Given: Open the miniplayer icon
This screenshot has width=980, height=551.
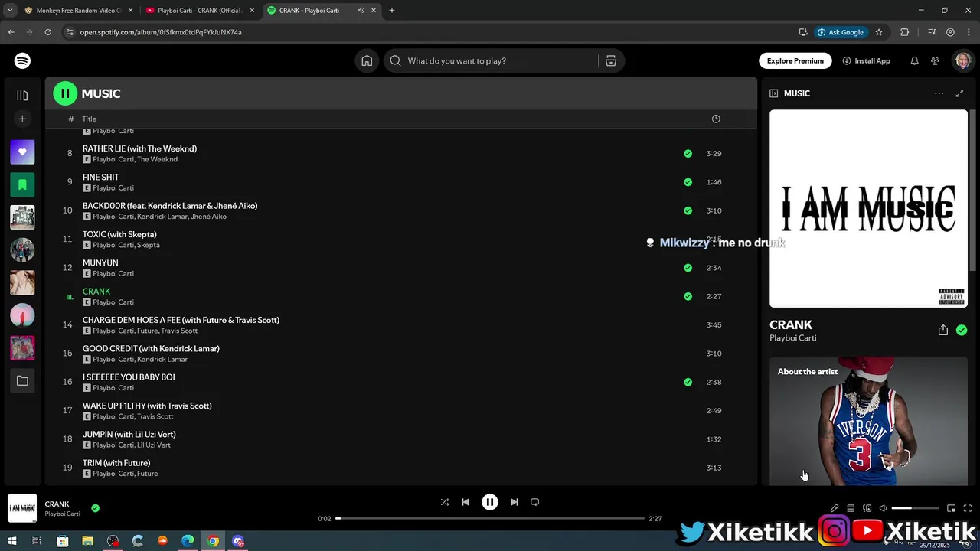Looking at the screenshot, I should 952,508.
